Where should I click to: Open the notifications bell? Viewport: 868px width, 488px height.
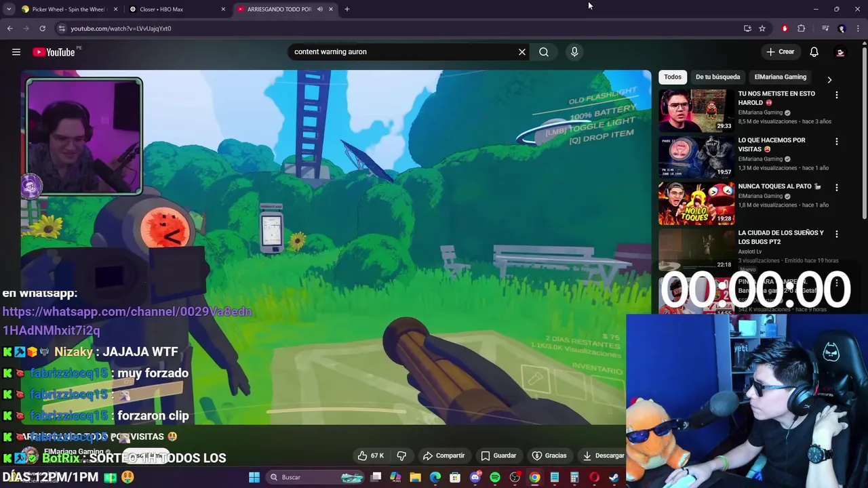(x=814, y=52)
